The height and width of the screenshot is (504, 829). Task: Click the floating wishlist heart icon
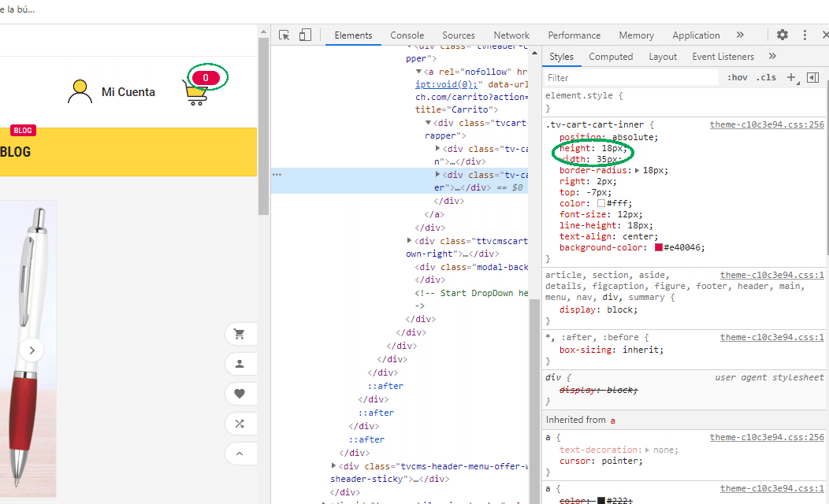(x=240, y=394)
